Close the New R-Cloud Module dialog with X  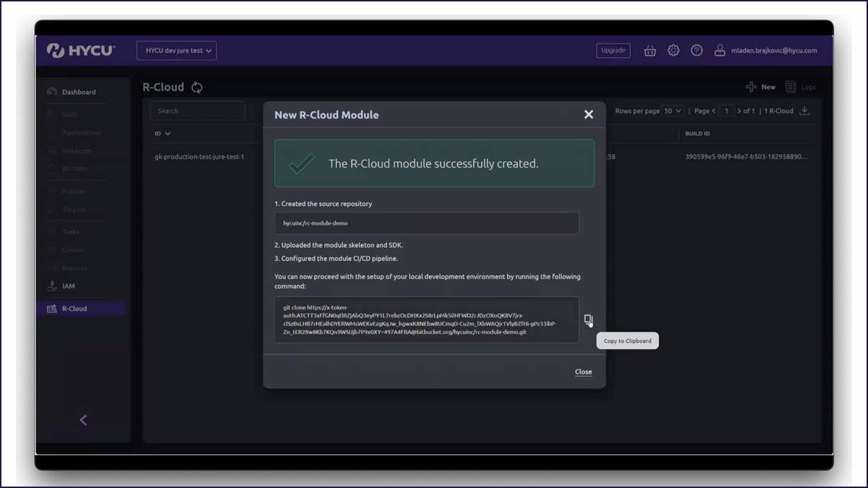tap(588, 114)
